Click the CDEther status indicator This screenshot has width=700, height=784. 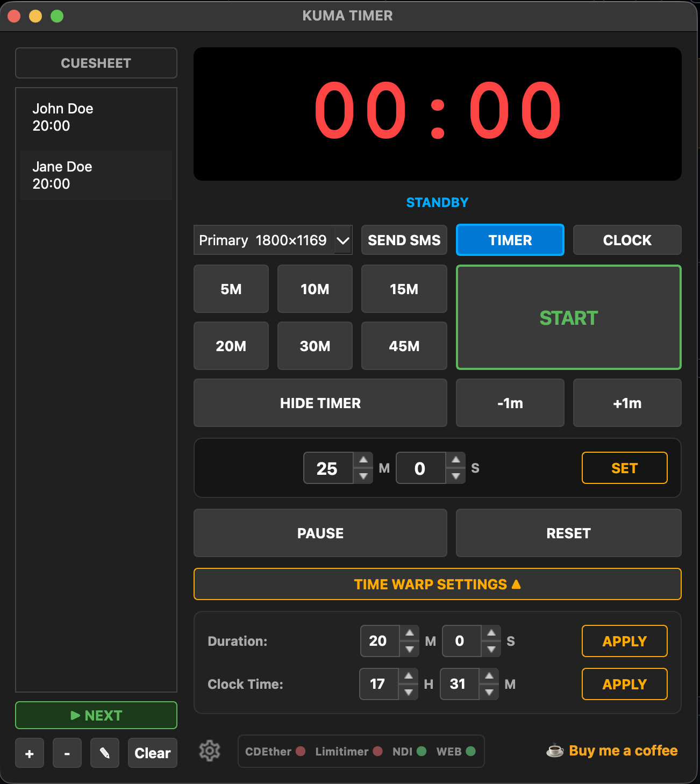tap(300, 751)
